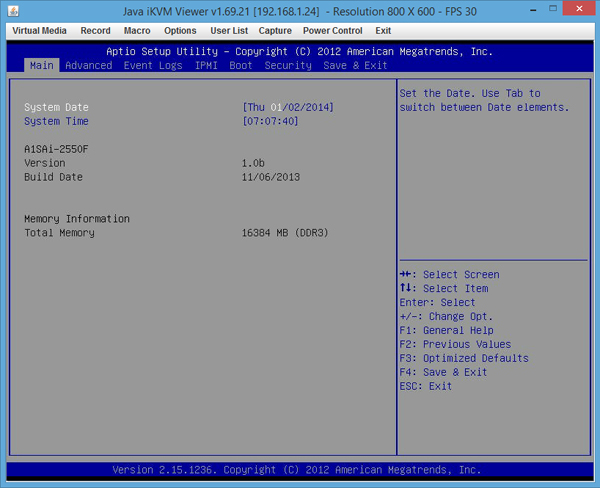Switch to the Boot tab
Image resolution: width=600 pixels, height=488 pixels.
coord(241,65)
